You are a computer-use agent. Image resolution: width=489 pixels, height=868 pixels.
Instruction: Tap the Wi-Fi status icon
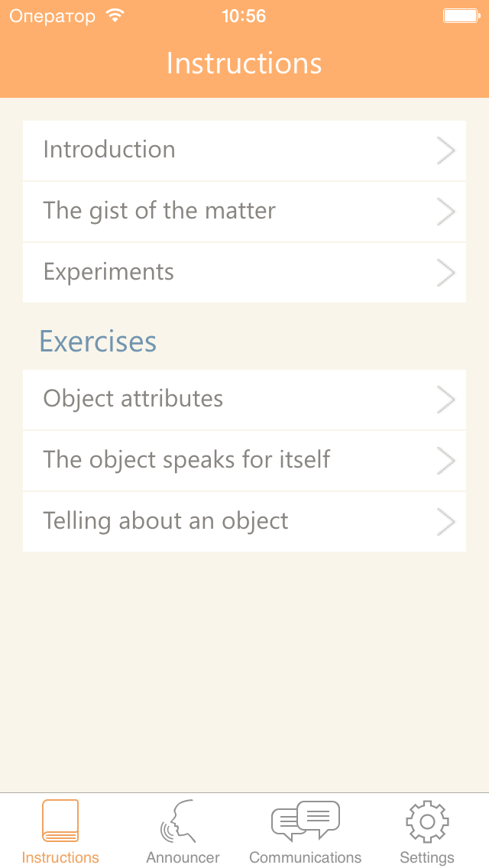click(115, 16)
